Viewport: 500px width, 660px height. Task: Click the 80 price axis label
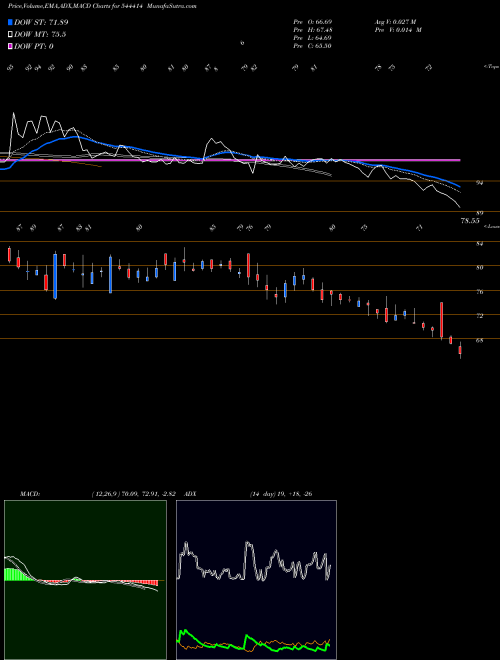[x=479, y=267]
